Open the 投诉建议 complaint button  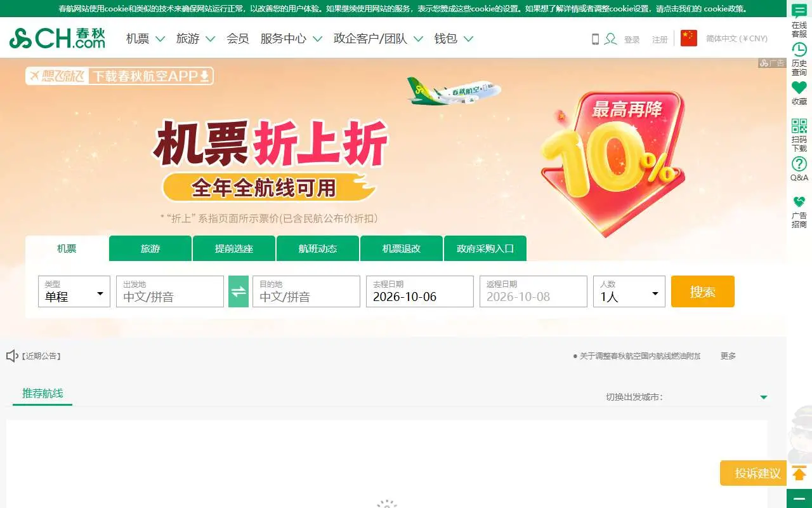click(754, 473)
